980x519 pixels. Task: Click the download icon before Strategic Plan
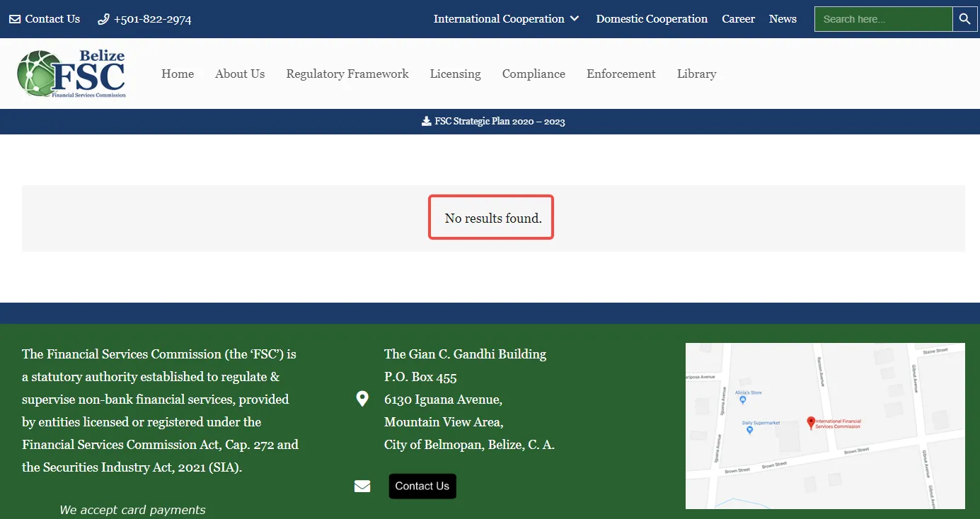pos(427,121)
